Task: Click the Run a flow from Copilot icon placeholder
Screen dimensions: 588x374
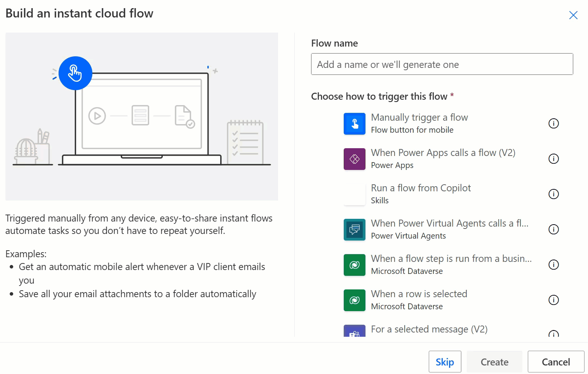Action: click(x=354, y=194)
